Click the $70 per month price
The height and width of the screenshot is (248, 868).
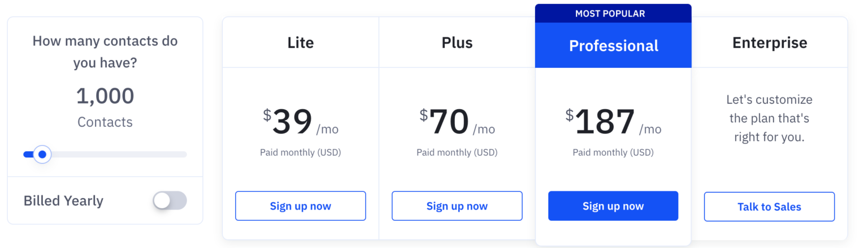457,122
